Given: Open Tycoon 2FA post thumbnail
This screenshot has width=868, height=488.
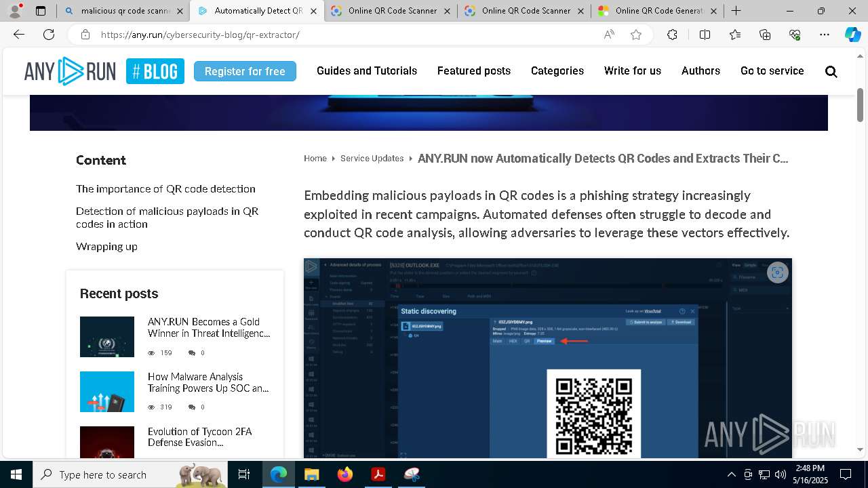Looking at the screenshot, I should pyautogui.click(x=107, y=442).
